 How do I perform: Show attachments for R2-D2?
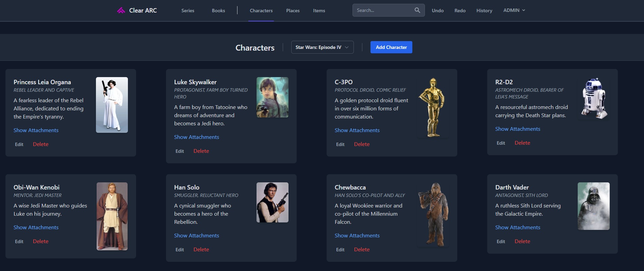click(x=518, y=129)
